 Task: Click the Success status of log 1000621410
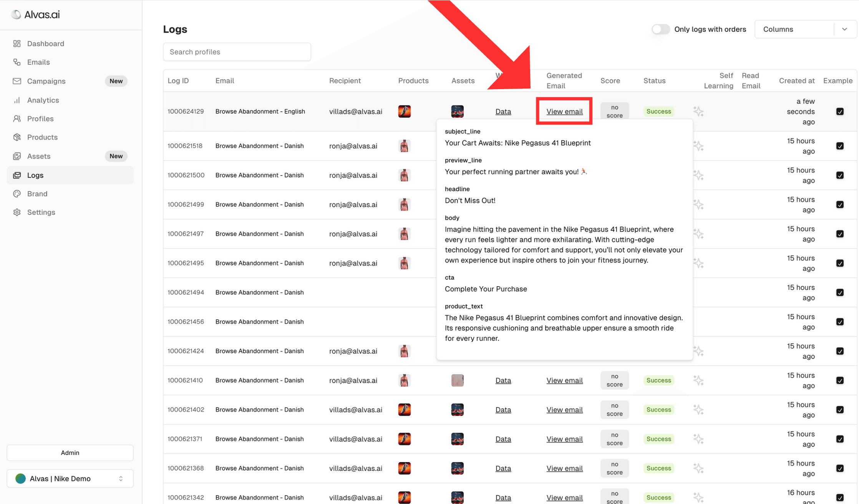click(658, 380)
